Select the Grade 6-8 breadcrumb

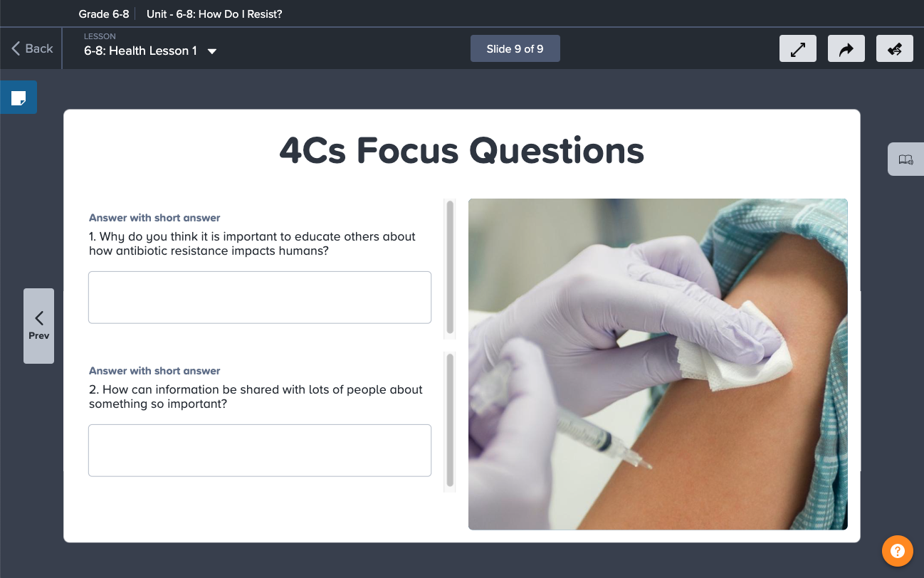click(x=104, y=14)
